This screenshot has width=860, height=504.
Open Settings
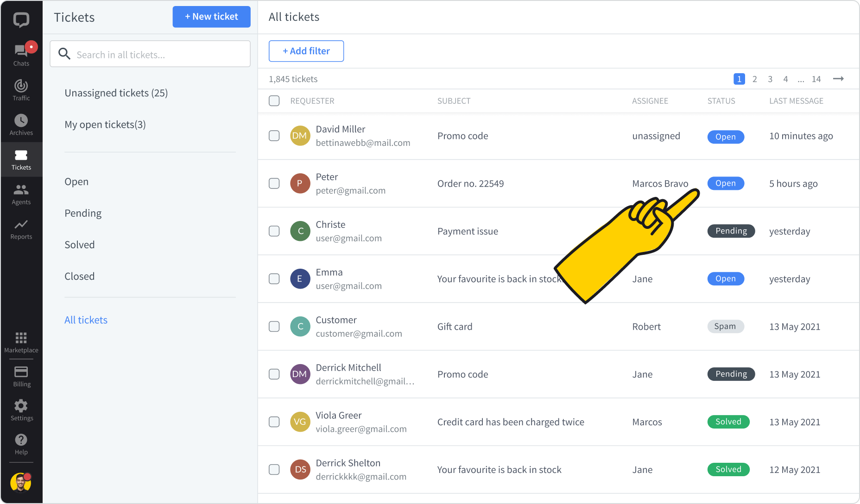[21, 409]
